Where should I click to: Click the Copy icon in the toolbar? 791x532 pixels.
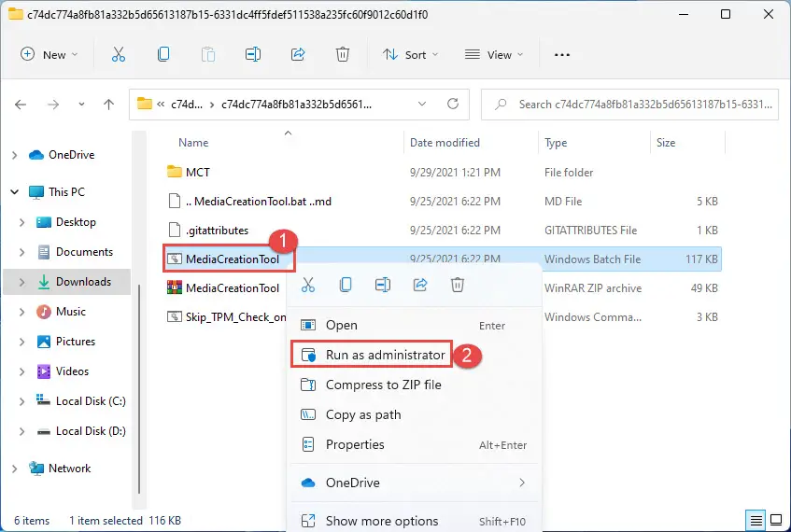click(163, 54)
